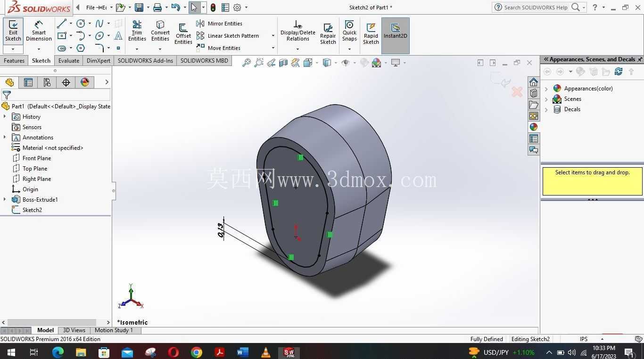Click Linear Sketch Pattern
The image size is (644, 359).
click(x=228, y=36)
